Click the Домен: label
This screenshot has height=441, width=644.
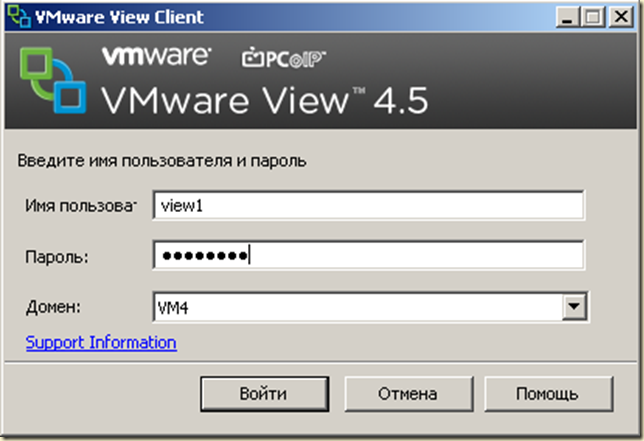tap(53, 307)
